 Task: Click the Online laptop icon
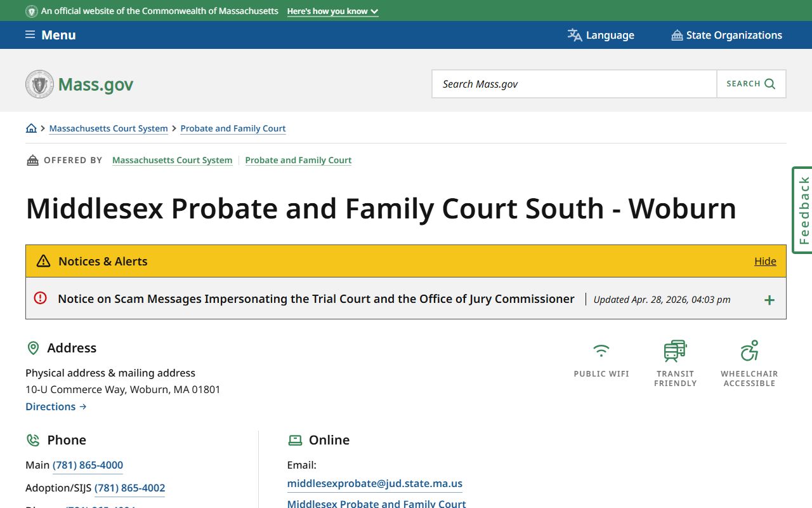tap(295, 440)
